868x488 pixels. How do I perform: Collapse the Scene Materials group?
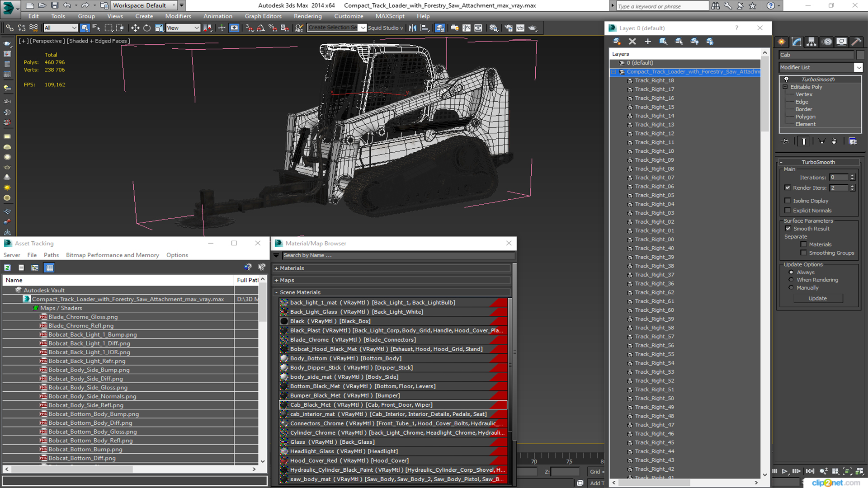tap(276, 293)
